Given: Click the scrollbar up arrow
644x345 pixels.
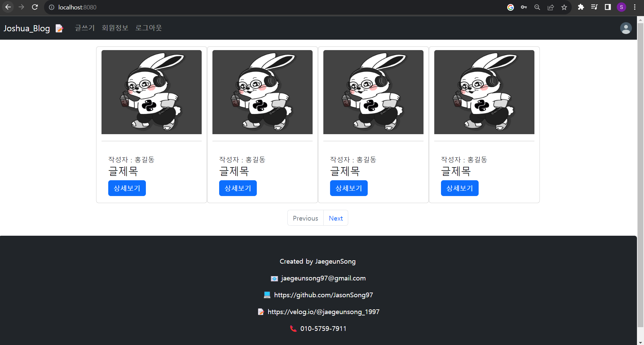Looking at the screenshot, I should pyautogui.click(x=640, y=20).
